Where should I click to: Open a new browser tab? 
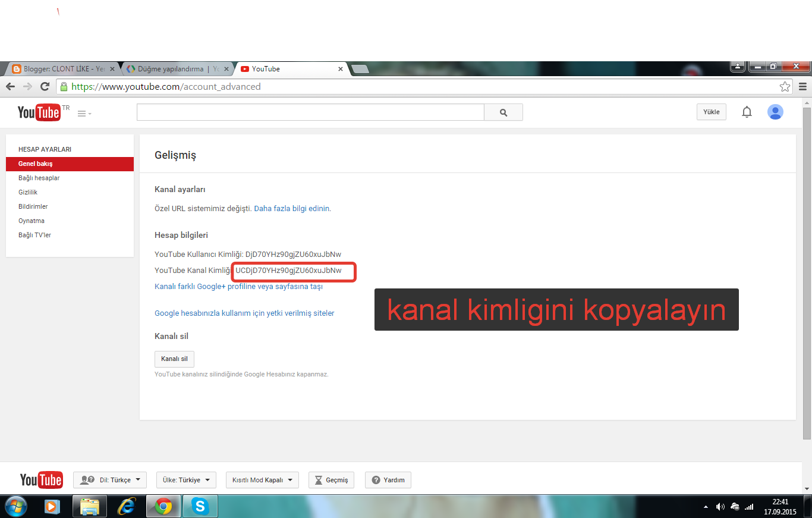pyautogui.click(x=360, y=69)
